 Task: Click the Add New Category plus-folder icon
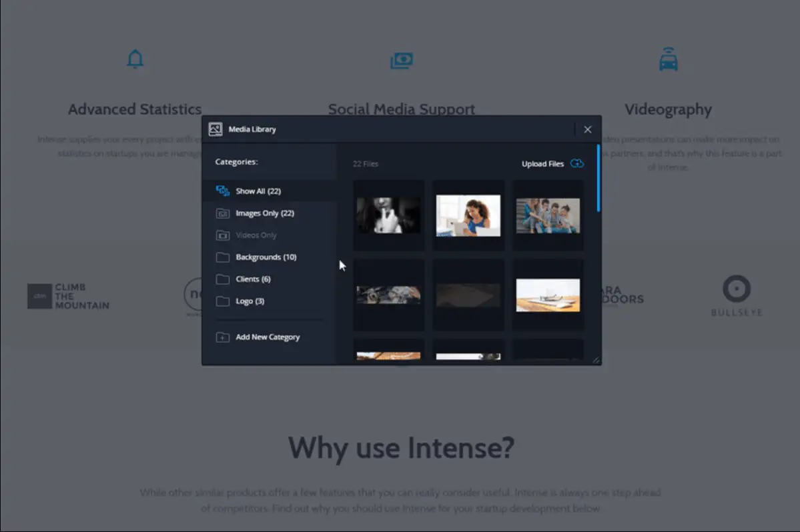222,337
